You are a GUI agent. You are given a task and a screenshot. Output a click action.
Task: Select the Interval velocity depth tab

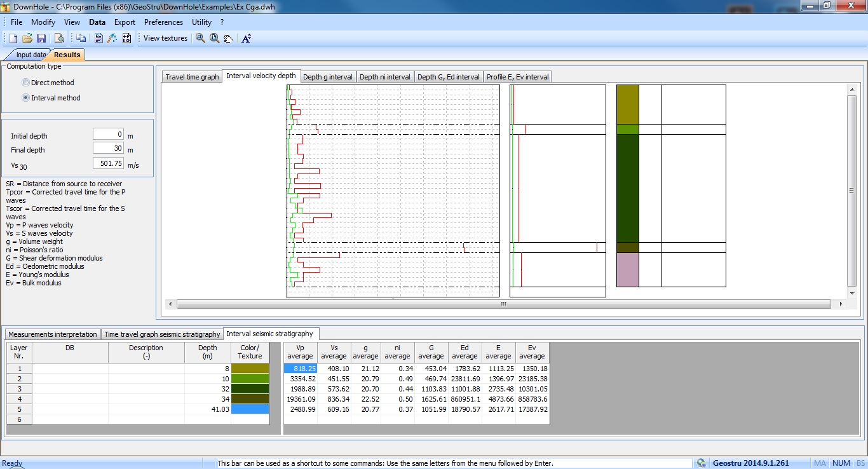click(x=261, y=76)
